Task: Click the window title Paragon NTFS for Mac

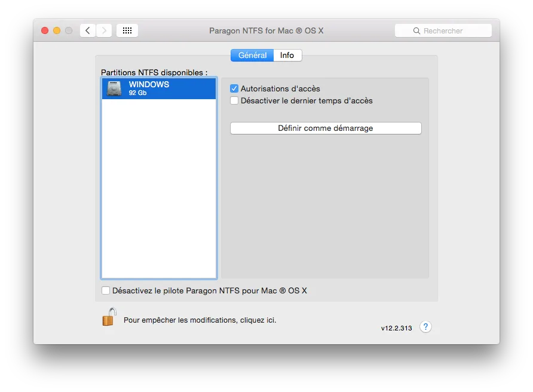Action: coord(266,30)
